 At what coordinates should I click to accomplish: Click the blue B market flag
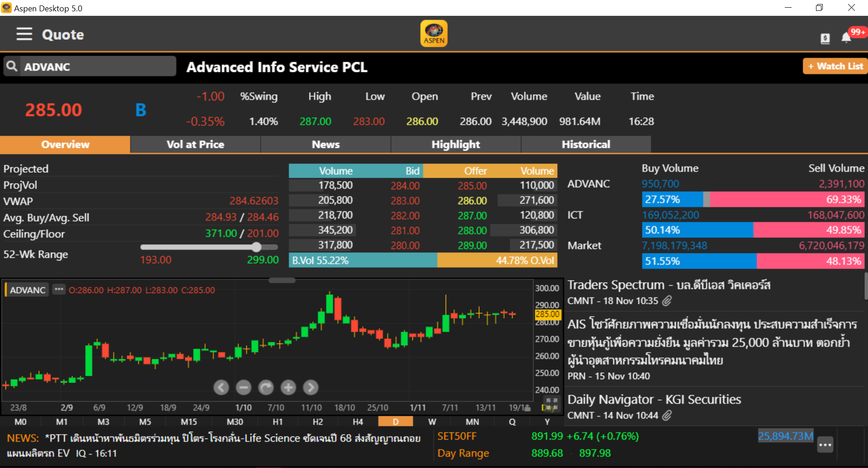pos(141,110)
